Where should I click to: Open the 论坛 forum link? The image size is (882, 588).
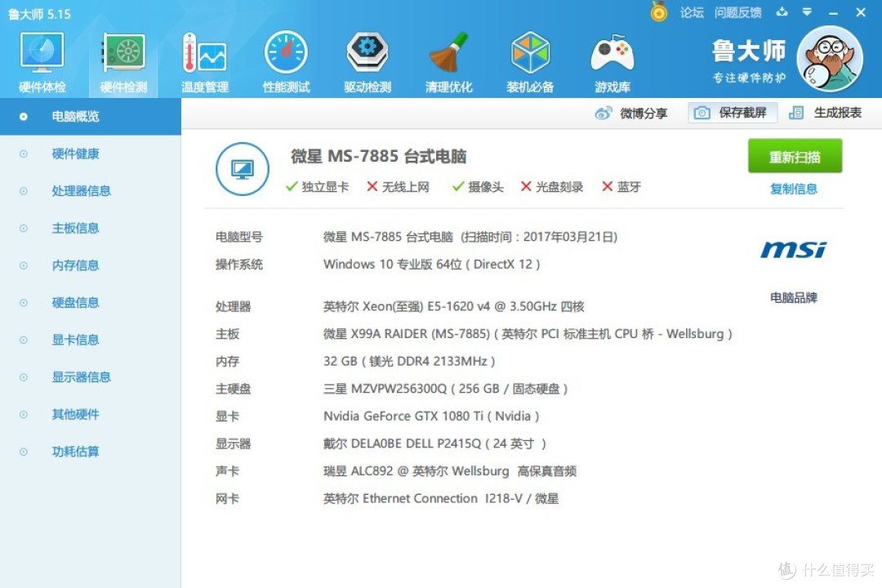point(692,12)
